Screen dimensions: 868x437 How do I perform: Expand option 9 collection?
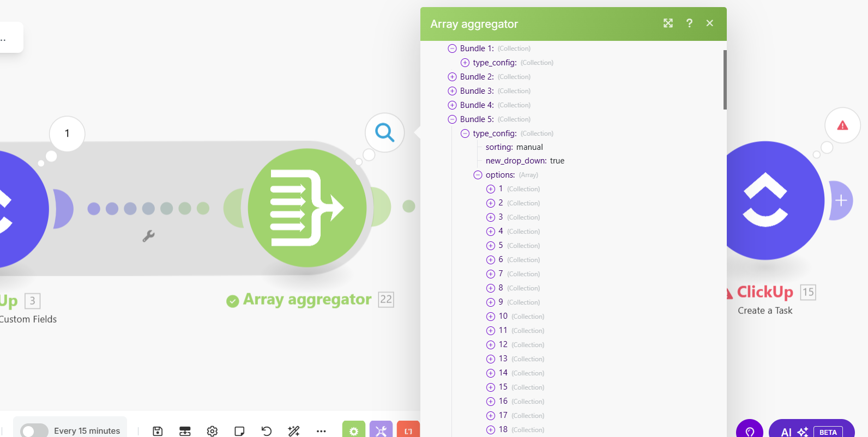click(491, 302)
